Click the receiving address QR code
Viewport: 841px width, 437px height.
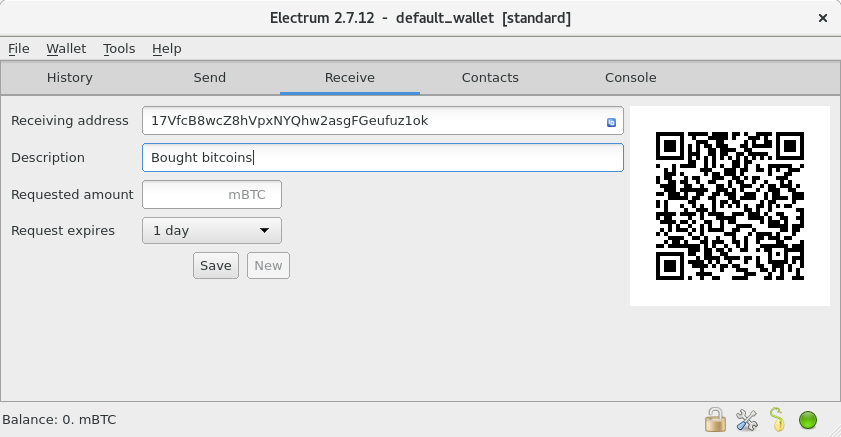(x=730, y=206)
